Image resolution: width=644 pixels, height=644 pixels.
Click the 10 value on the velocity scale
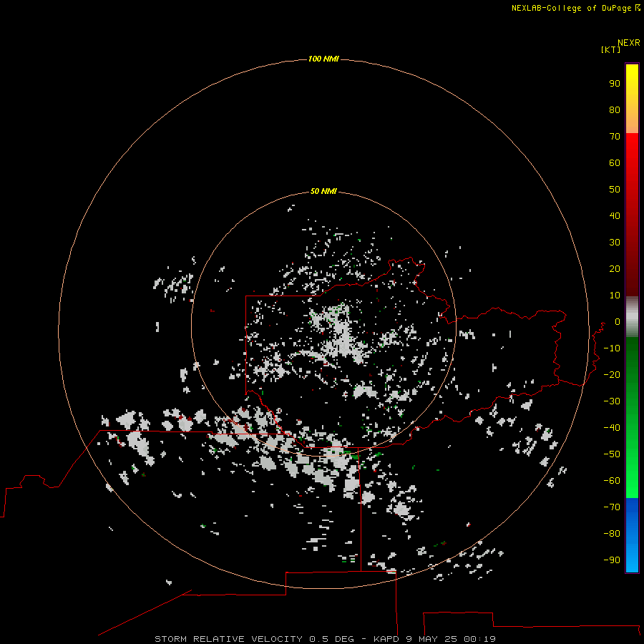pyautogui.click(x=615, y=296)
